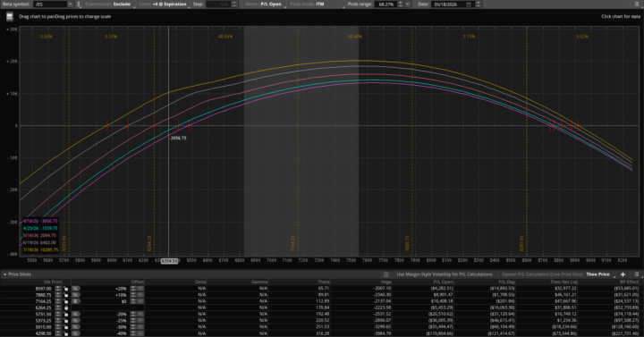Click the Step input field
This screenshot has width=644, height=337.
[x=218, y=4]
